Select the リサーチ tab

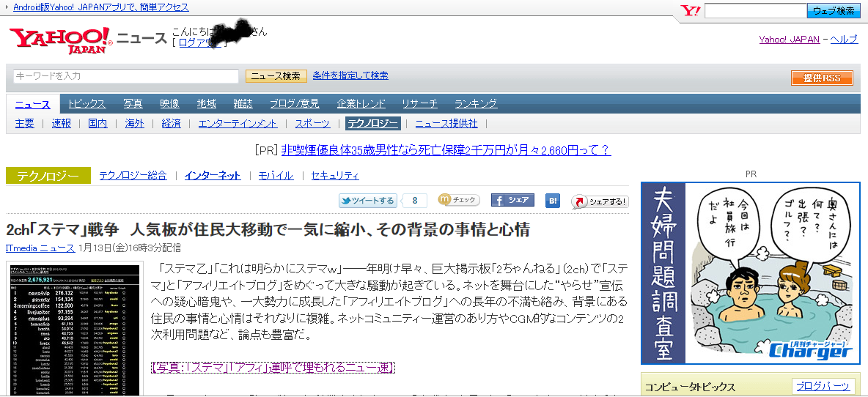[419, 103]
